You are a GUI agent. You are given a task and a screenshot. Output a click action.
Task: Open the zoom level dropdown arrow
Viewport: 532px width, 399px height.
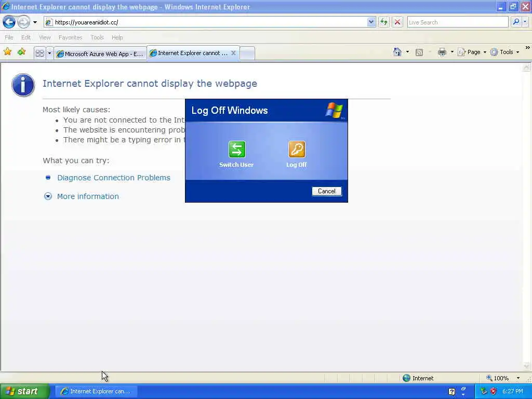518,378
